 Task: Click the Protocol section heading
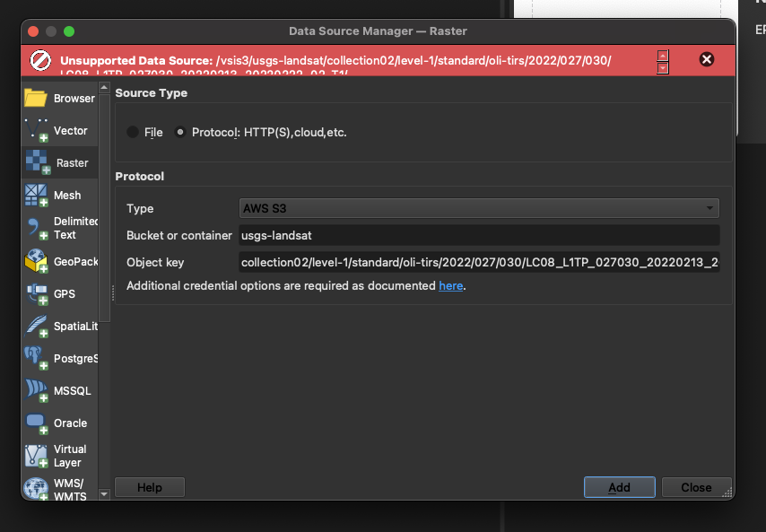tap(139, 177)
